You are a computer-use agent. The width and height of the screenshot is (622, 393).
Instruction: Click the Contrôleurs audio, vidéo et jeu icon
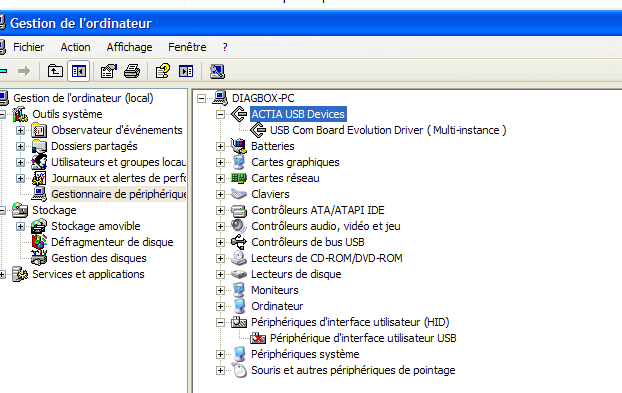pyautogui.click(x=239, y=226)
